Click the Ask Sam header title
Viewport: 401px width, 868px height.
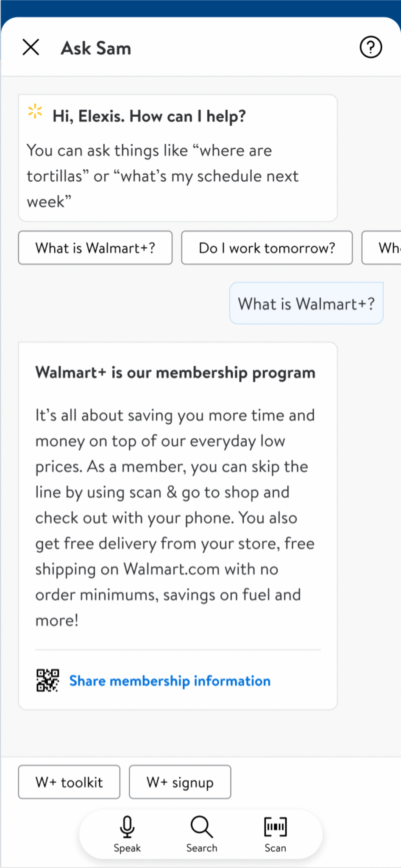[96, 47]
